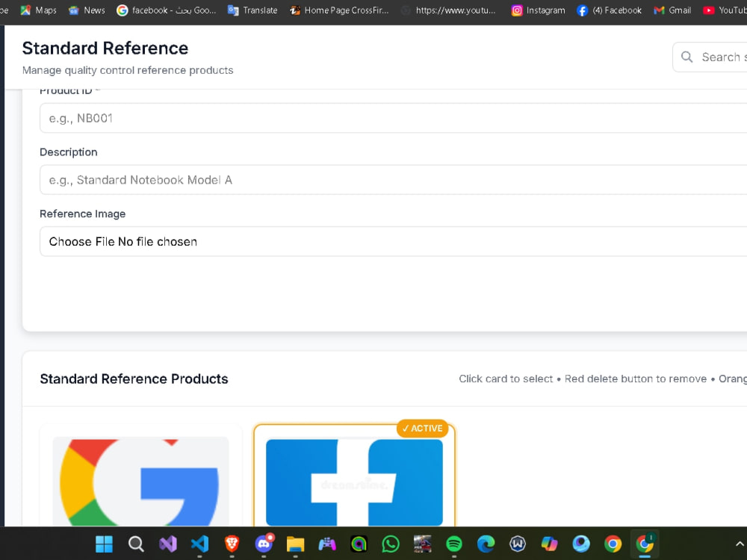This screenshot has width=747, height=560.
Task: Open the Home Page CrossFire bookmark
Action: click(339, 10)
